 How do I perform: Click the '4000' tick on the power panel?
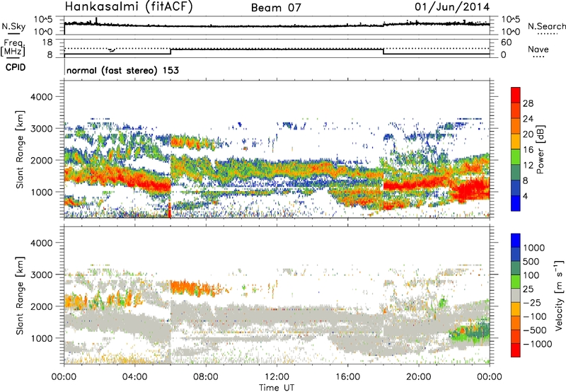(41, 96)
